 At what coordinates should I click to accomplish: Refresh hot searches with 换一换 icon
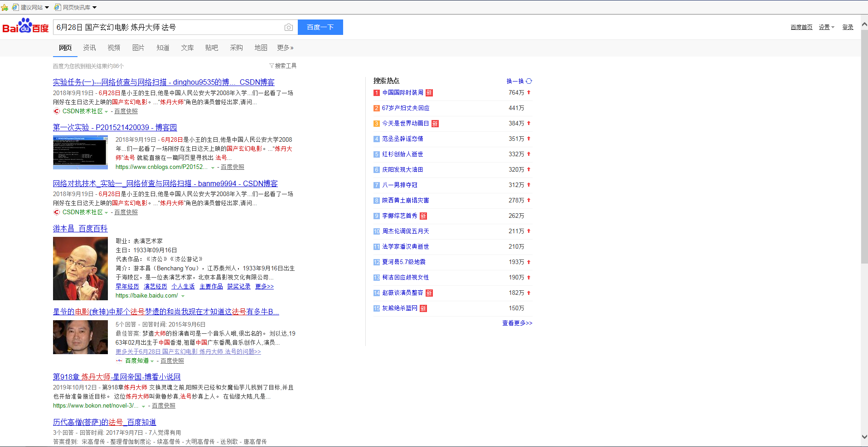click(x=529, y=81)
